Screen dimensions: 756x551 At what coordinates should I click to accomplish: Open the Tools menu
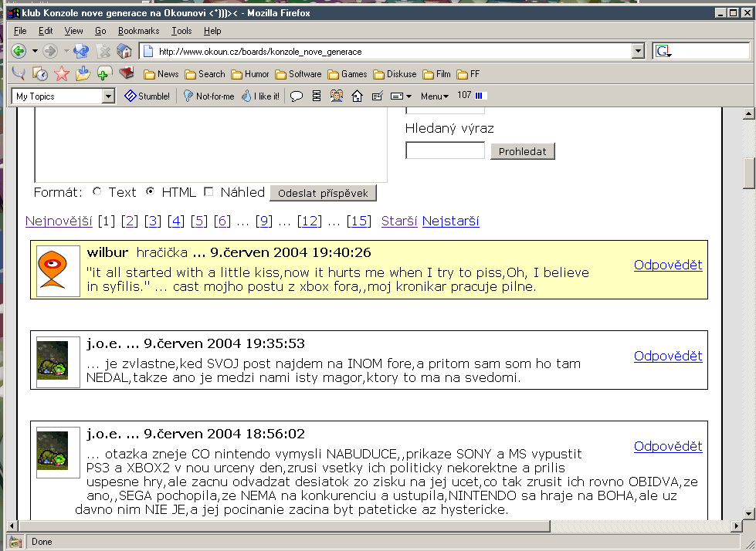[x=181, y=31]
